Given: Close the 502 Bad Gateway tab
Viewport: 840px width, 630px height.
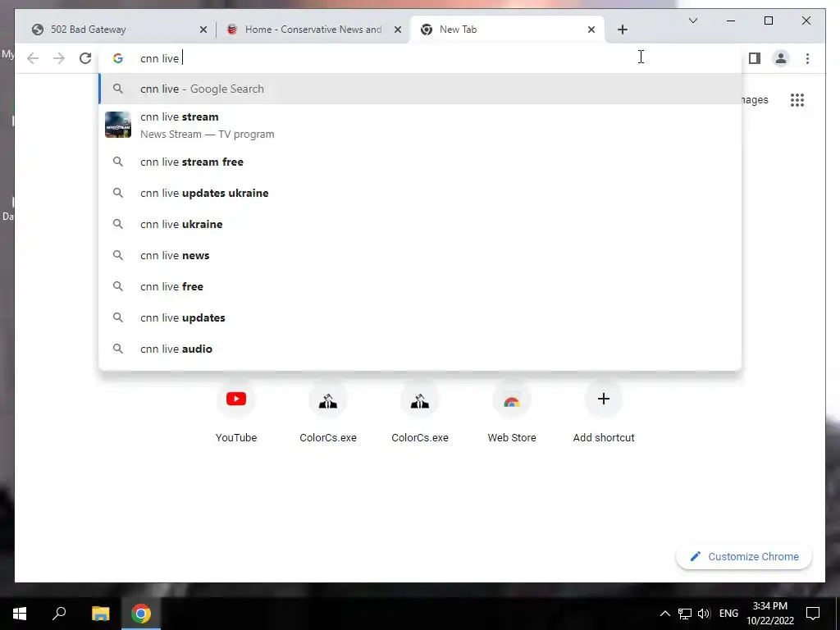Looking at the screenshot, I should point(203,30).
